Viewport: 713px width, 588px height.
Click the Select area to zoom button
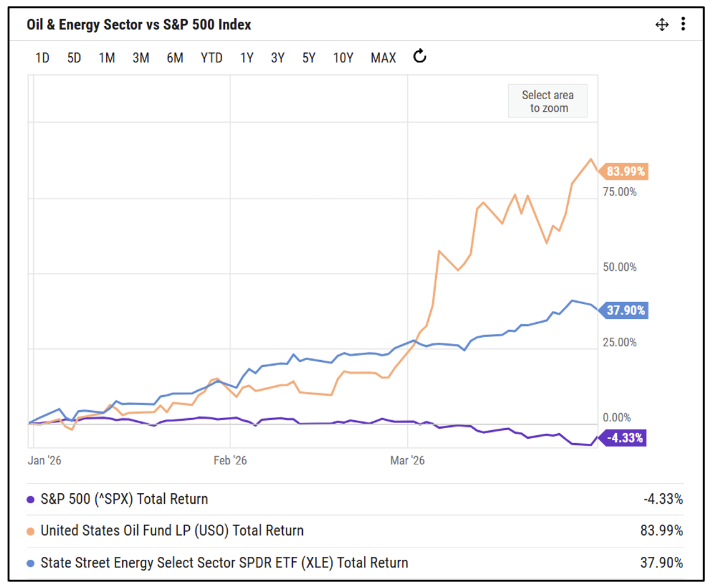tap(548, 101)
